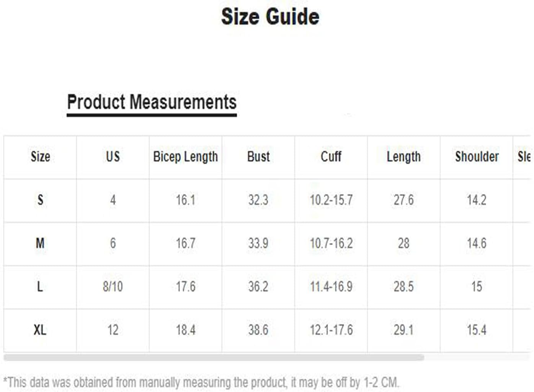Click the 29.1 length value cell
The image size is (534, 392).
(x=404, y=330)
